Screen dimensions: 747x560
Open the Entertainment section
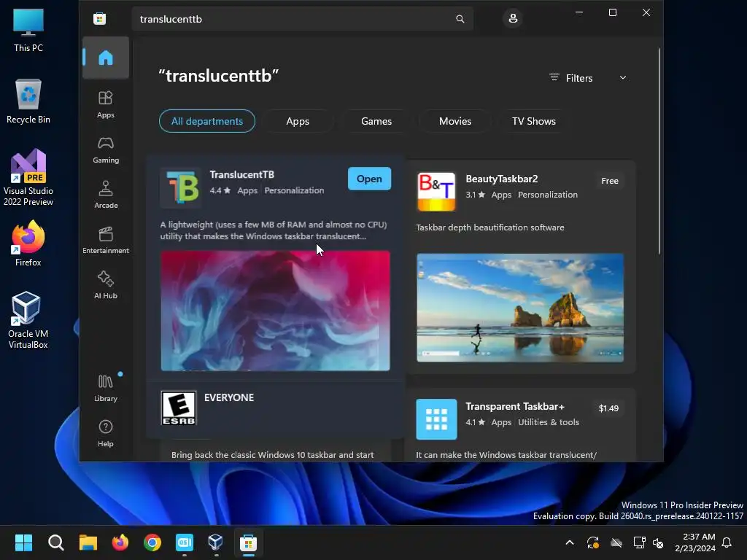106,240
